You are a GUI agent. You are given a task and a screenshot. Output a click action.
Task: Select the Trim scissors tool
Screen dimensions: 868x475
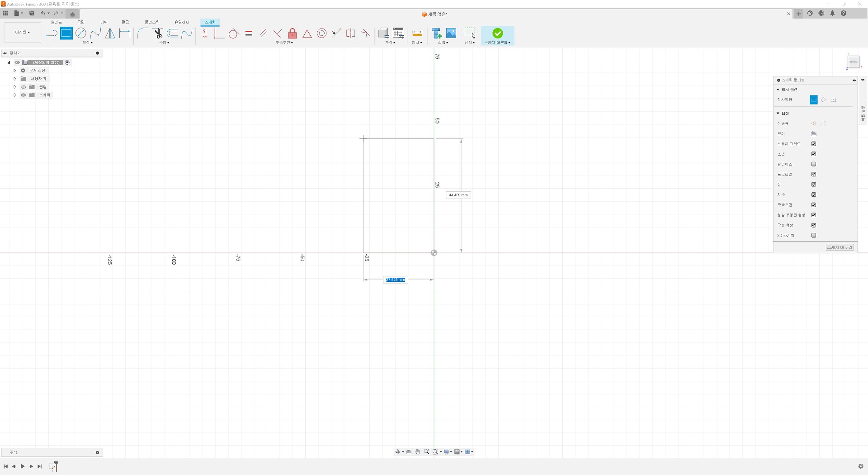click(x=158, y=33)
